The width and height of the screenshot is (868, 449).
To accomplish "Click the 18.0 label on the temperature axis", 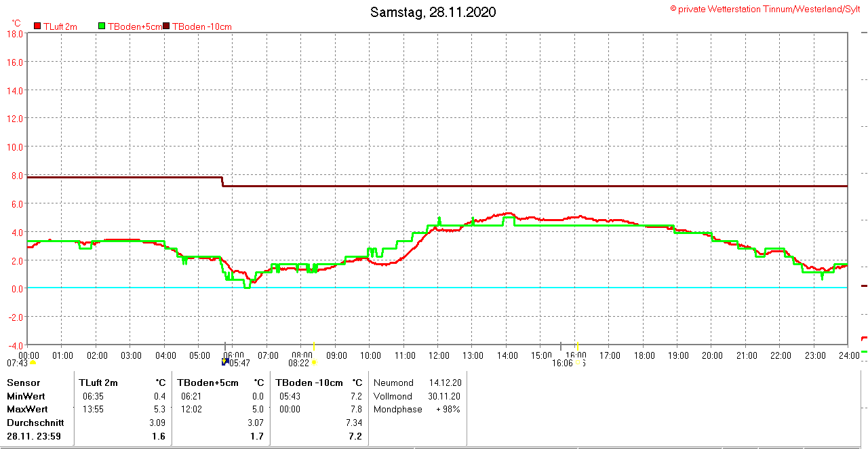I will click(15, 34).
